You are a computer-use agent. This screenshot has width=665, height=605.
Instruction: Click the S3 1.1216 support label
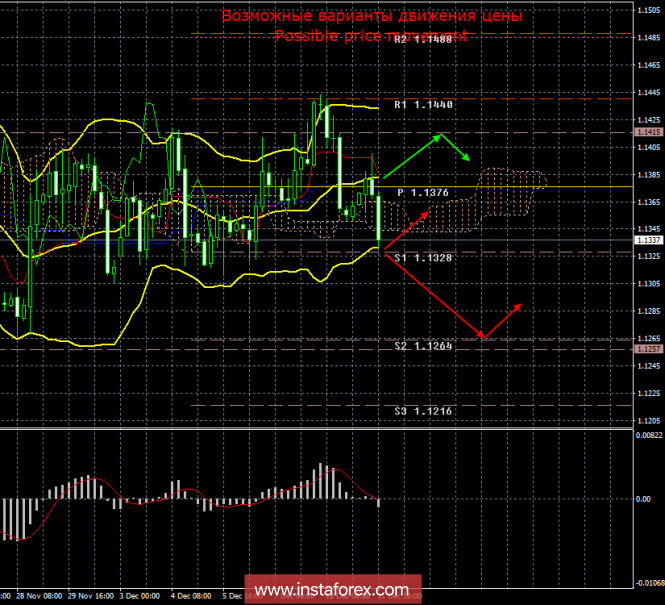(425, 412)
